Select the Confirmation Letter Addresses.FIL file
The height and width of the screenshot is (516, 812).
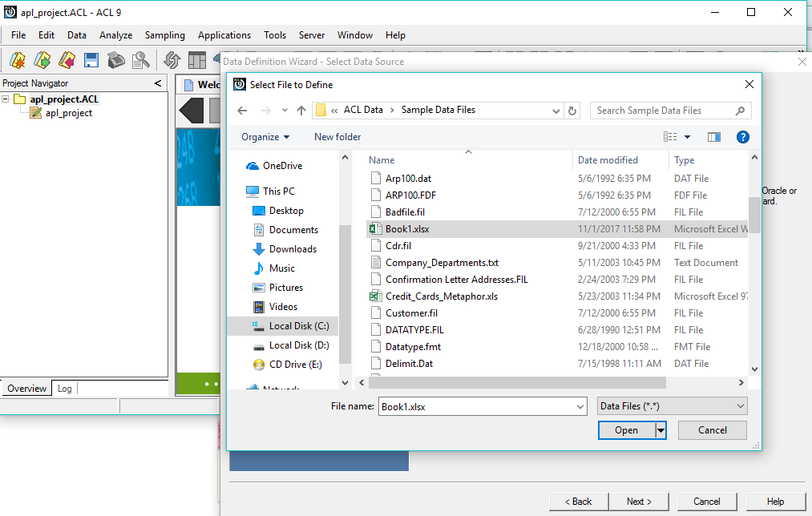[x=456, y=280]
